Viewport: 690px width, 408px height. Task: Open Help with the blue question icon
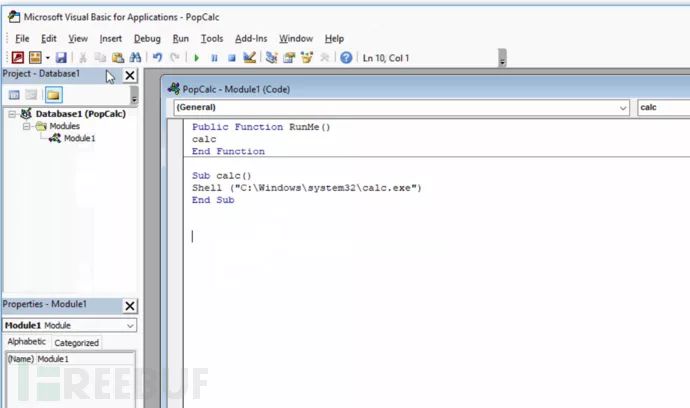point(346,58)
